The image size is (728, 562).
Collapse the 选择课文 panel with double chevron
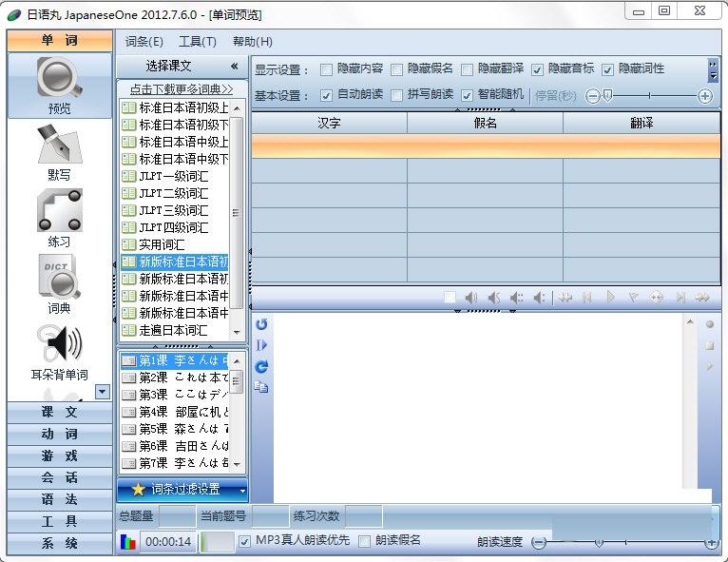point(235,66)
